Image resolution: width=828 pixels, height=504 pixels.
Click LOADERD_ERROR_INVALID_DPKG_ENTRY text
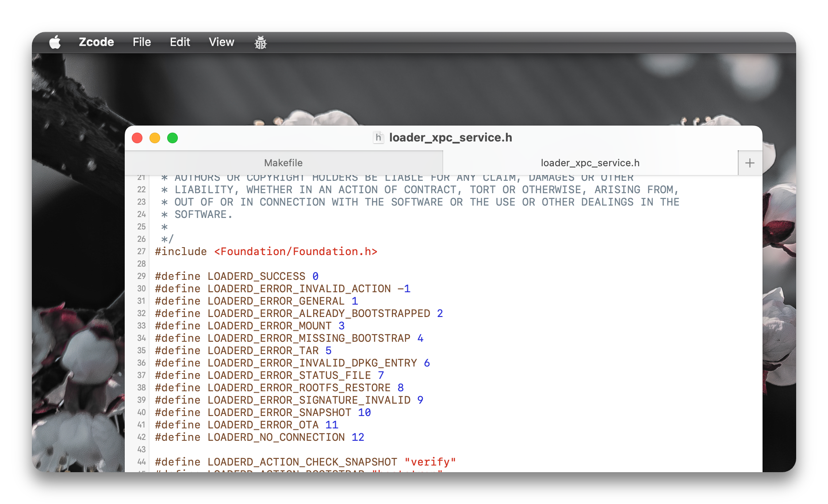pyautogui.click(x=312, y=363)
